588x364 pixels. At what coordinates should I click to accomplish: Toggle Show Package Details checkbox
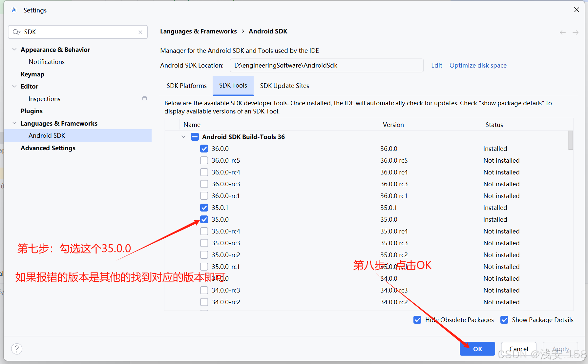coord(504,320)
